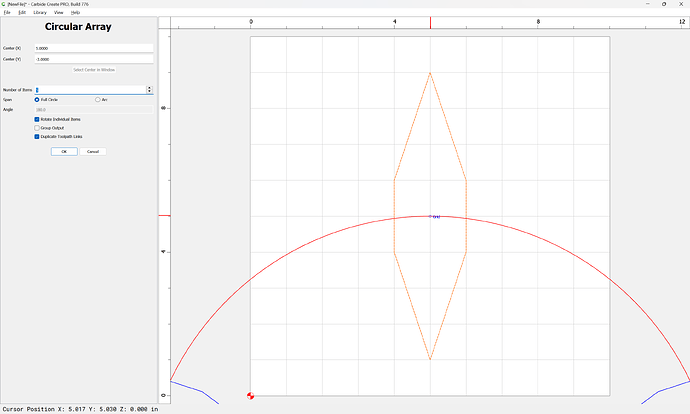Open the Library menu
The width and height of the screenshot is (690, 414).
click(40, 12)
